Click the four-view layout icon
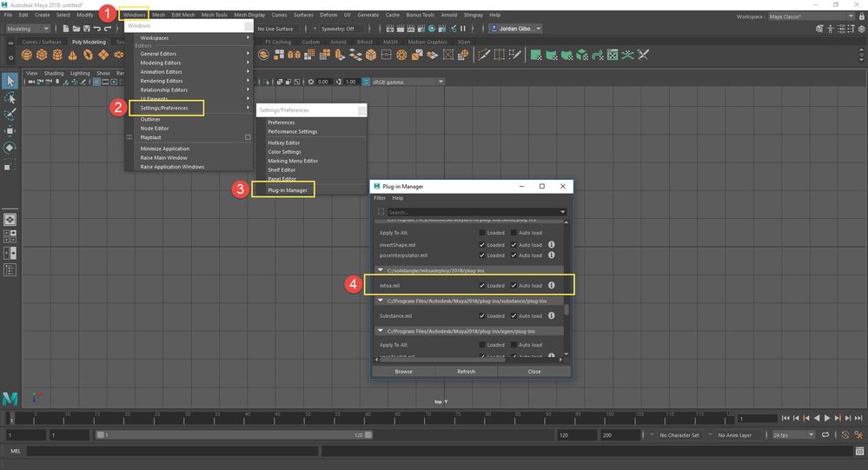The image size is (868, 470). [x=10, y=236]
